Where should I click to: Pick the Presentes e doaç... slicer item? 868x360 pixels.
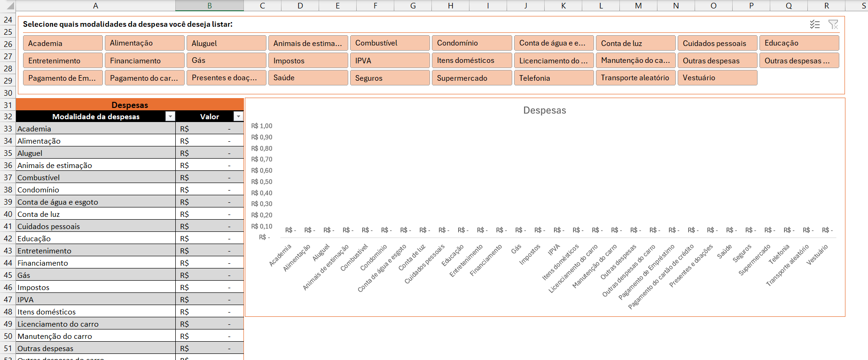226,78
